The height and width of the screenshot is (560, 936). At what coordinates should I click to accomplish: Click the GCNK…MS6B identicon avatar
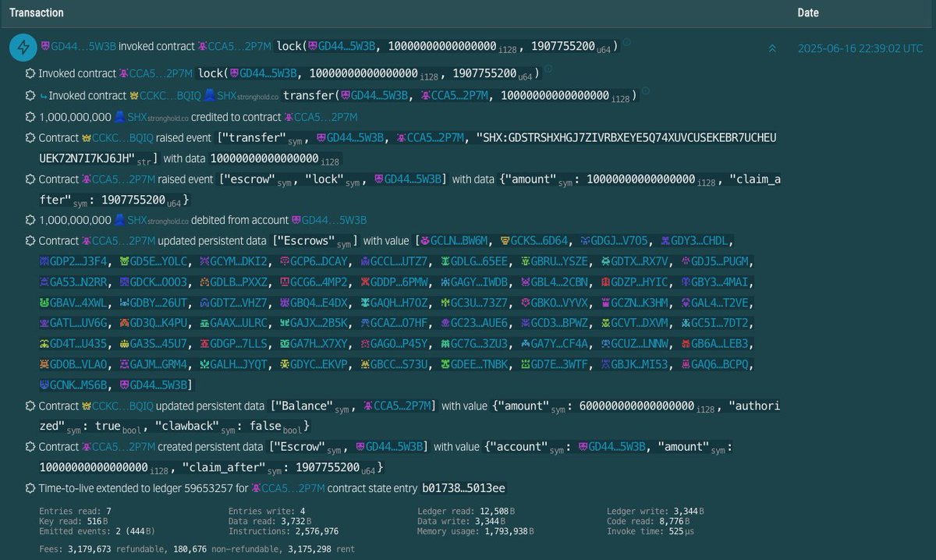tap(45, 385)
